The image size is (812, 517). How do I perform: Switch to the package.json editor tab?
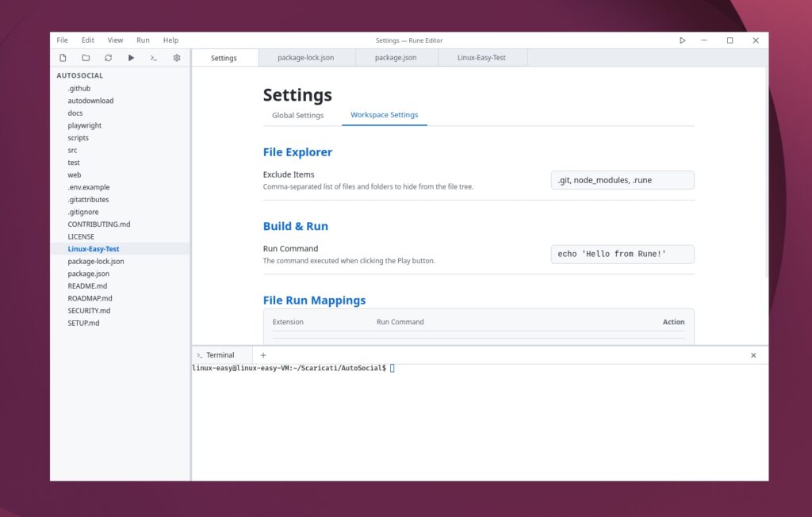pos(396,58)
